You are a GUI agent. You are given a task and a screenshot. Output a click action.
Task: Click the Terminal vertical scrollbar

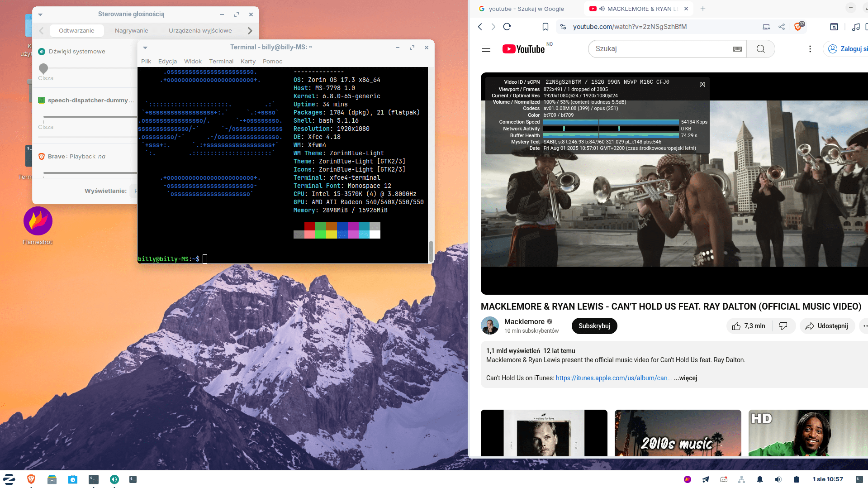pyautogui.click(x=431, y=251)
